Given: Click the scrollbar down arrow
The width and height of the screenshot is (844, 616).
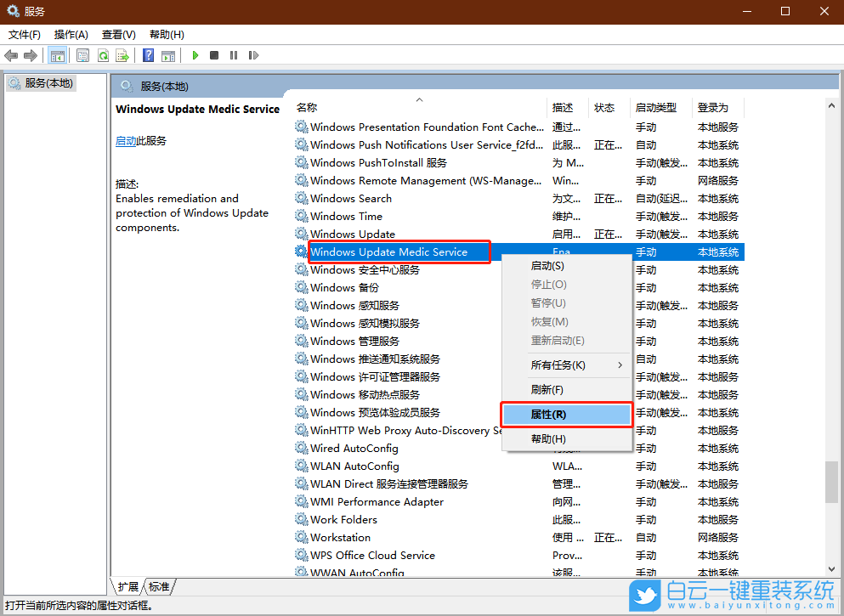Looking at the screenshot, I should (x=831, y=569).
